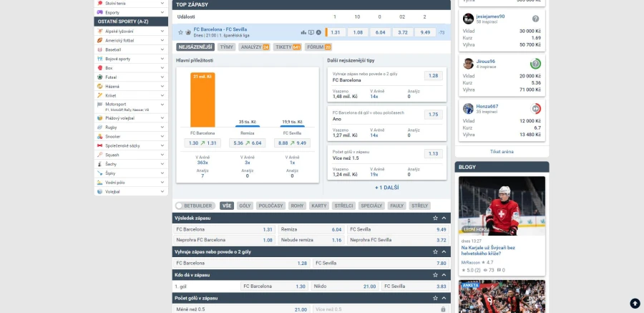Expand the Vodní pólo category chevron
The height and width of the screenshot is (313, 644).
(162, 183)
